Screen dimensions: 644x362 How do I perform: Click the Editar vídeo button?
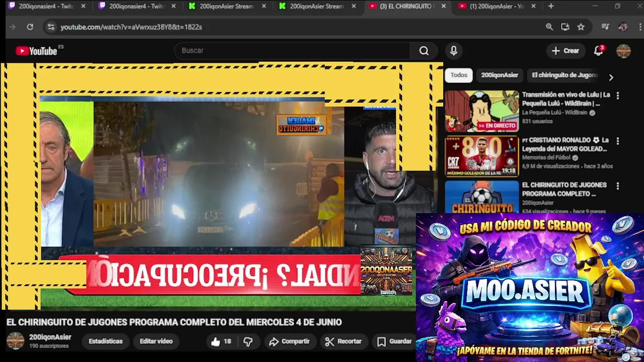[x=156, y=341]
